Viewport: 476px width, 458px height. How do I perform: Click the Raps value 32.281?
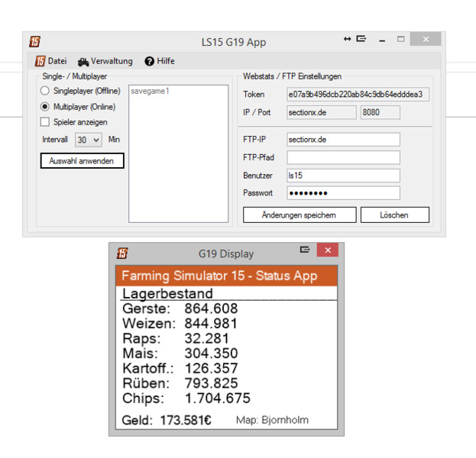[x=207, y=338]
